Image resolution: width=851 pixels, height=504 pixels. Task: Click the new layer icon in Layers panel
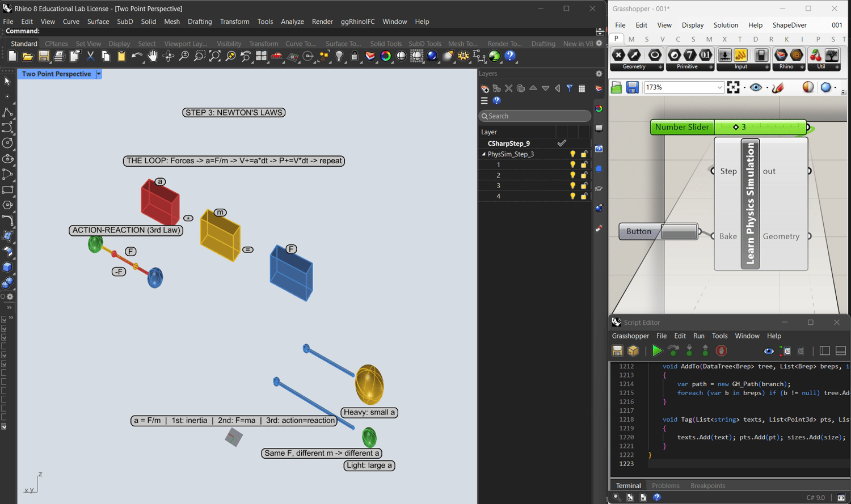point(485,88)
